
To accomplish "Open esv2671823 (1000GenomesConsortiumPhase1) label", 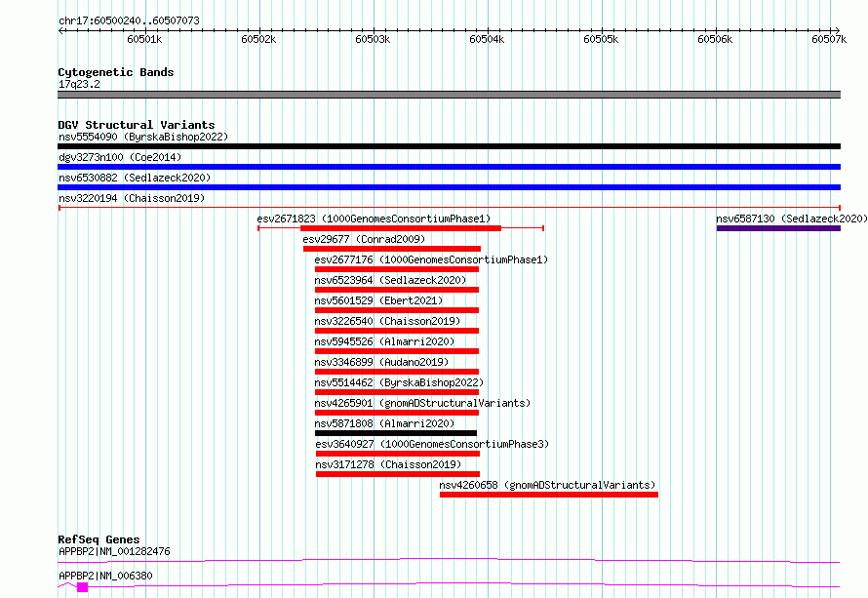I will [374, 219].
